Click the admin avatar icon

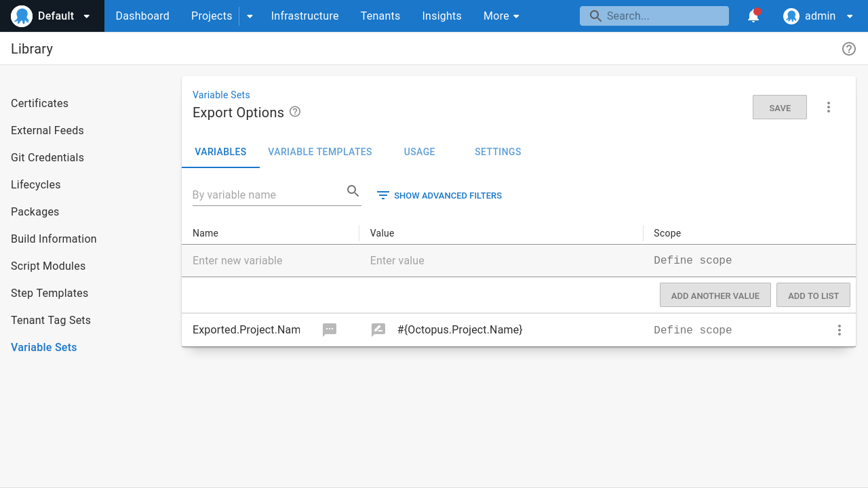tap(791, 16)
